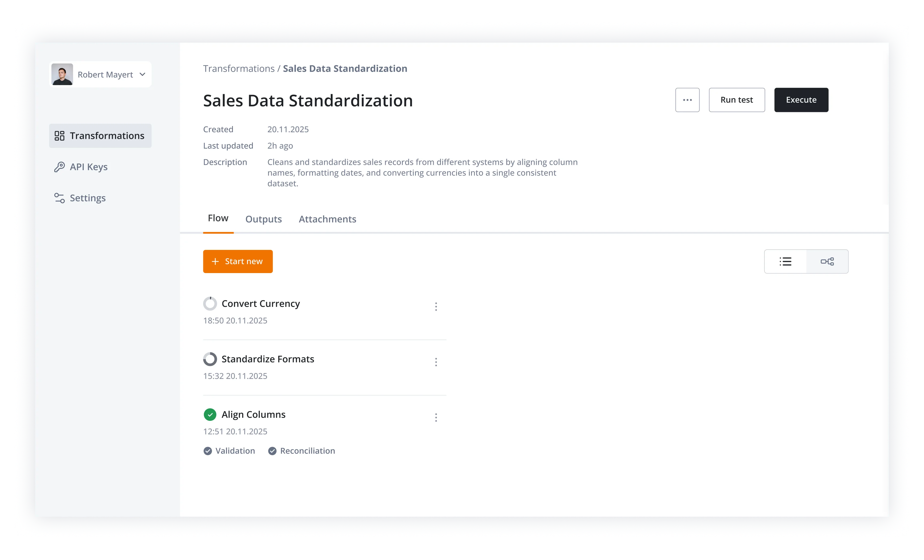The image size is (924, 560).
Task: Switch to the Outputs tab
Action: tap(263, 219)
